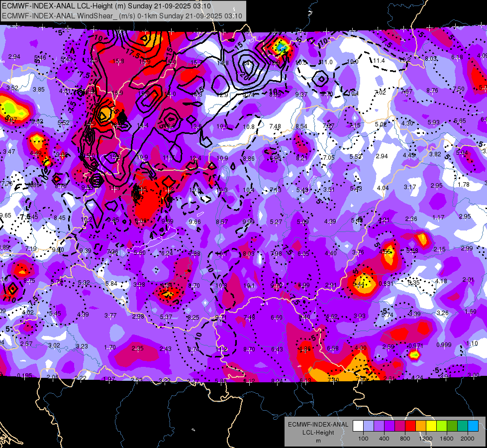Click the wind shear value 1.78

pyautogui.click(x=464, y=185)
